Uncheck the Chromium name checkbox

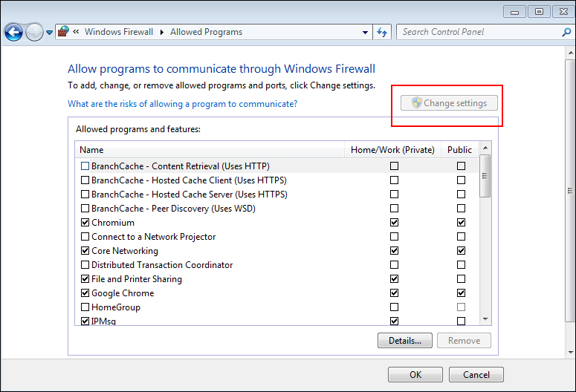click(x=85, y=223)
